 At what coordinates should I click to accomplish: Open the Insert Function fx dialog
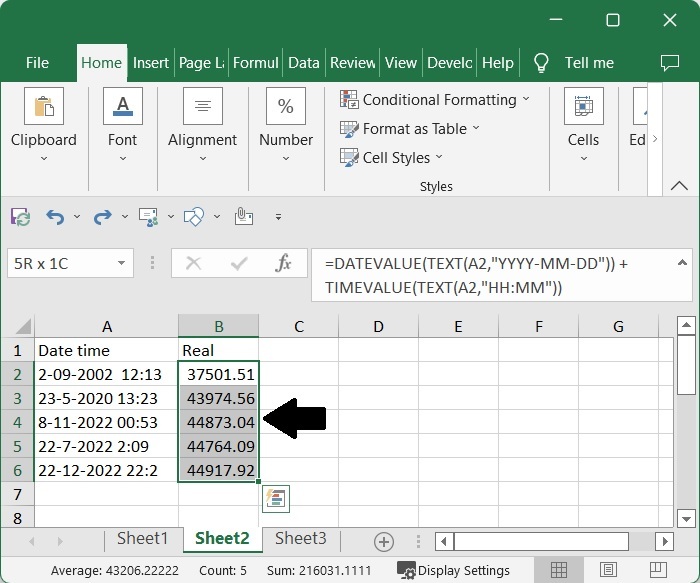(283, 263)
